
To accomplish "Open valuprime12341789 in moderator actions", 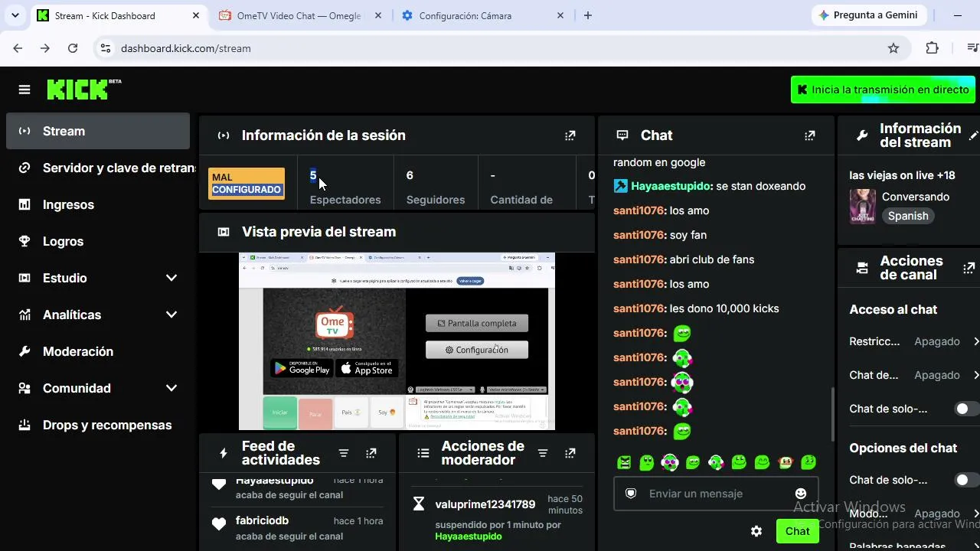I will pyautogui.click(x=485, y=504).
